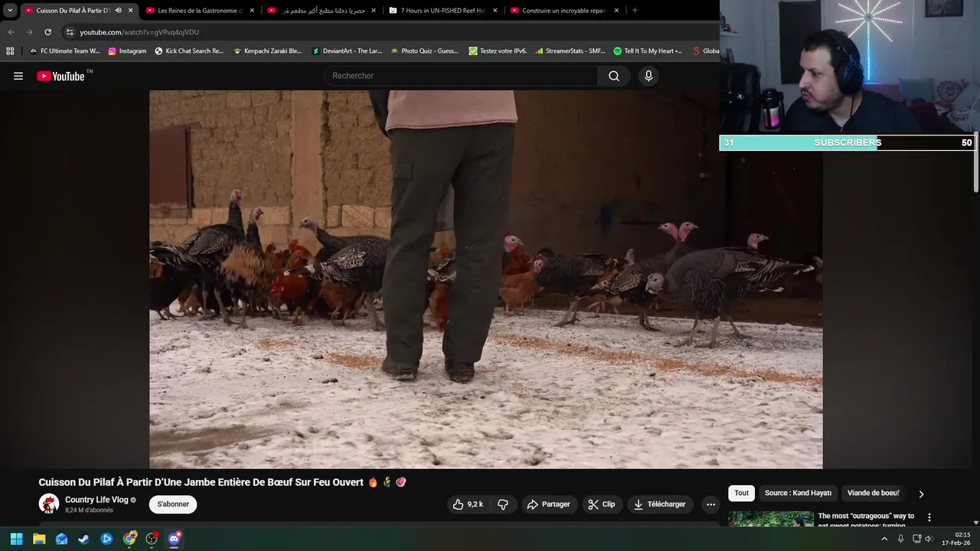
Task: Reload the YouTube page
Action: click(x=47, y=32)
